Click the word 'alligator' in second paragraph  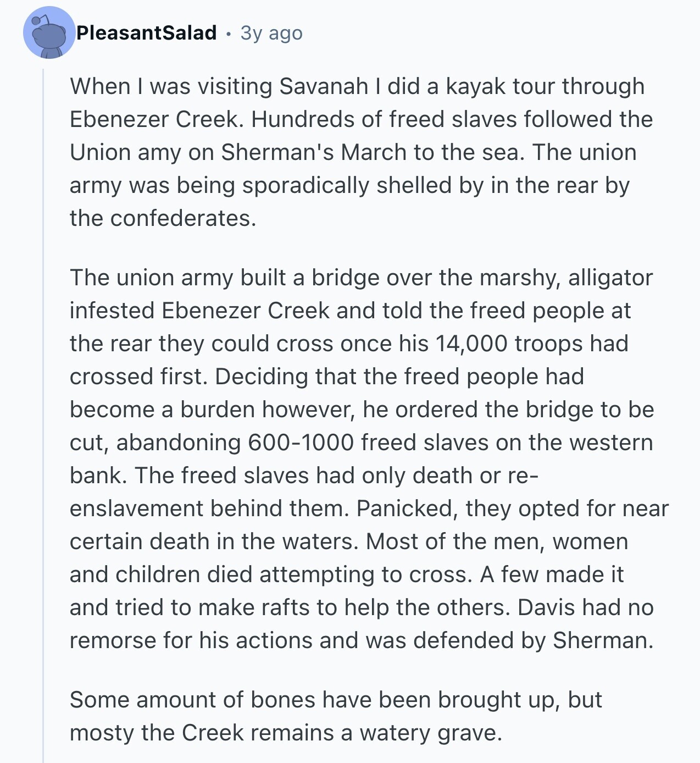[x=610, y=278]
